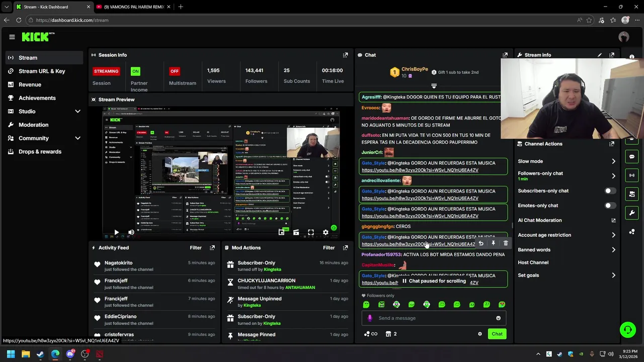Open Activity Feed Filter

pyautogui.click(x=196, y=248)
